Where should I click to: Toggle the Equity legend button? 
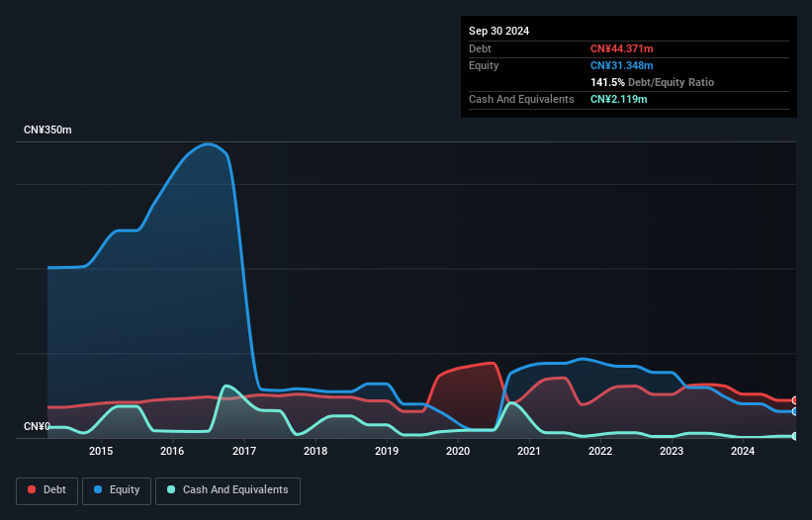[117, 490]
